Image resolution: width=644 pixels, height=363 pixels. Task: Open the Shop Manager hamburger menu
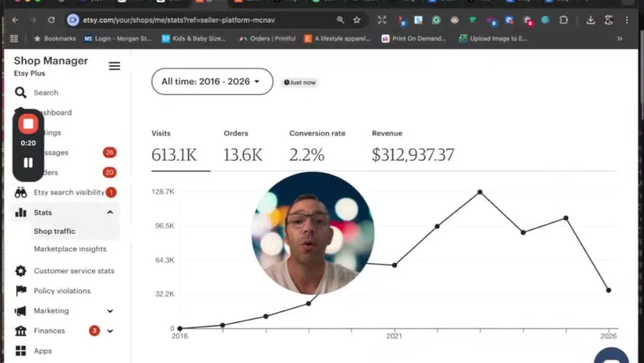114,66
